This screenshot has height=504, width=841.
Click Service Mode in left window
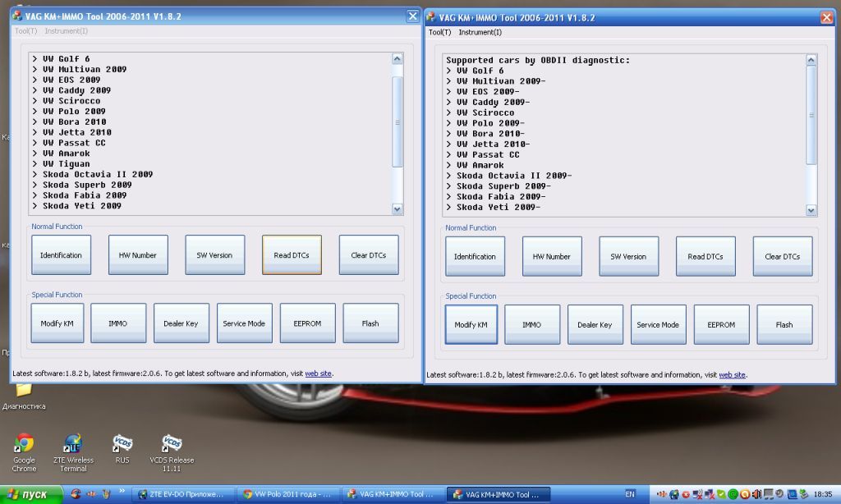coord(244,323)
